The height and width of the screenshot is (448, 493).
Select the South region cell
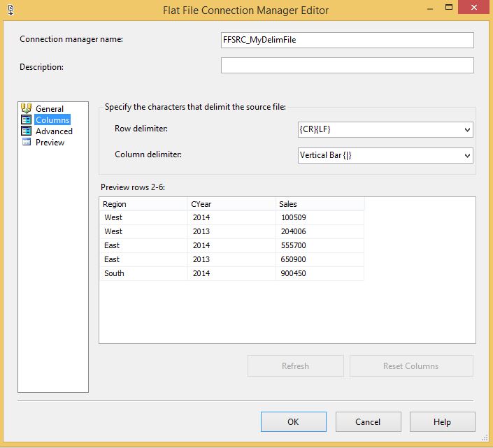click(115, 273)
